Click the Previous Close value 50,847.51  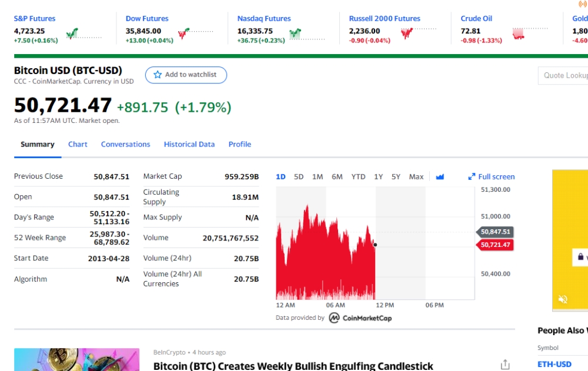point(111,177)
